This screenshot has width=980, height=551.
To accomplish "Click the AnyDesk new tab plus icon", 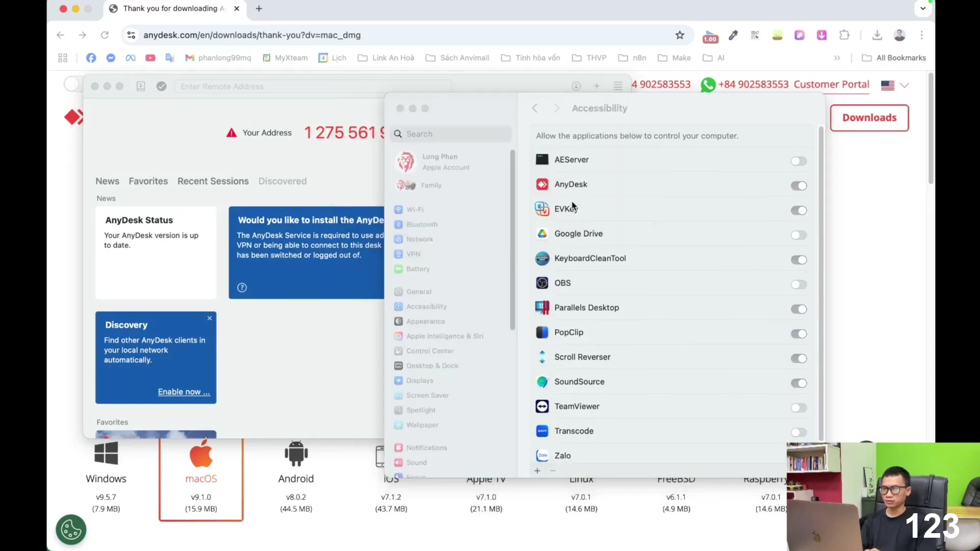I will click(597, 86).
